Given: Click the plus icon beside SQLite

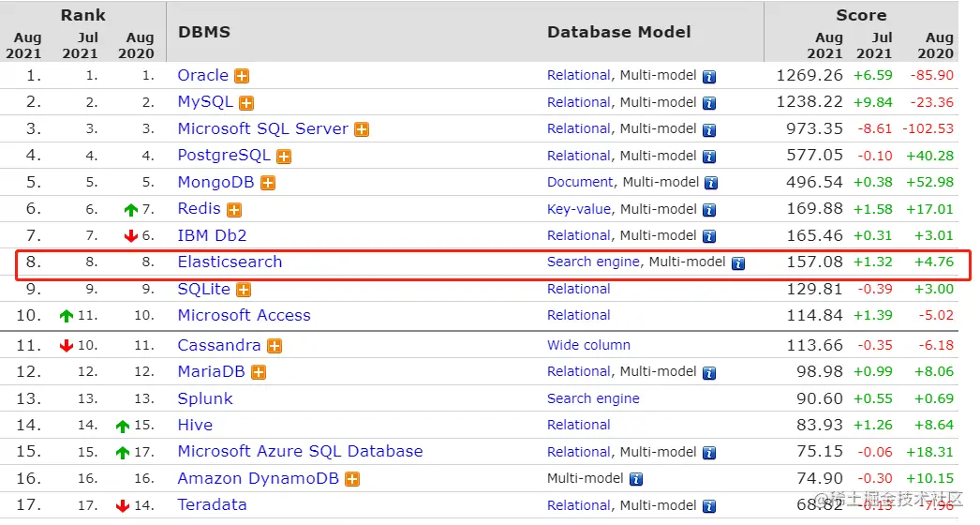Looking at the screenshot, I should [244, 290].
